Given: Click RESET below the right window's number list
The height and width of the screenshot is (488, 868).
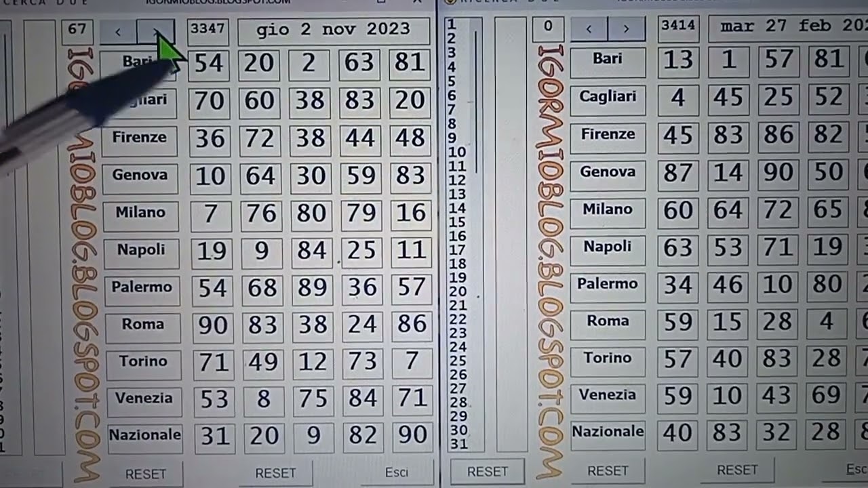Looking at the screenshot, I should (487, 471).
